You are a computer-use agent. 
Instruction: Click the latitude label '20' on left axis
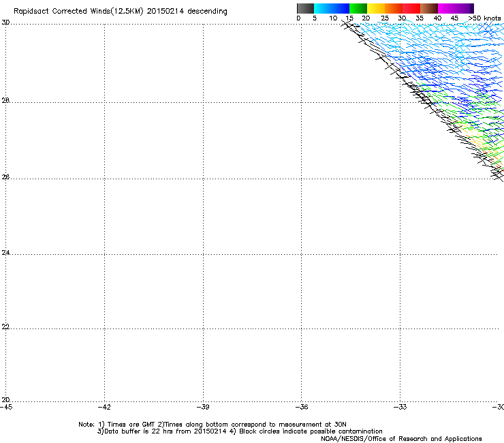click(x=5, y=400)
